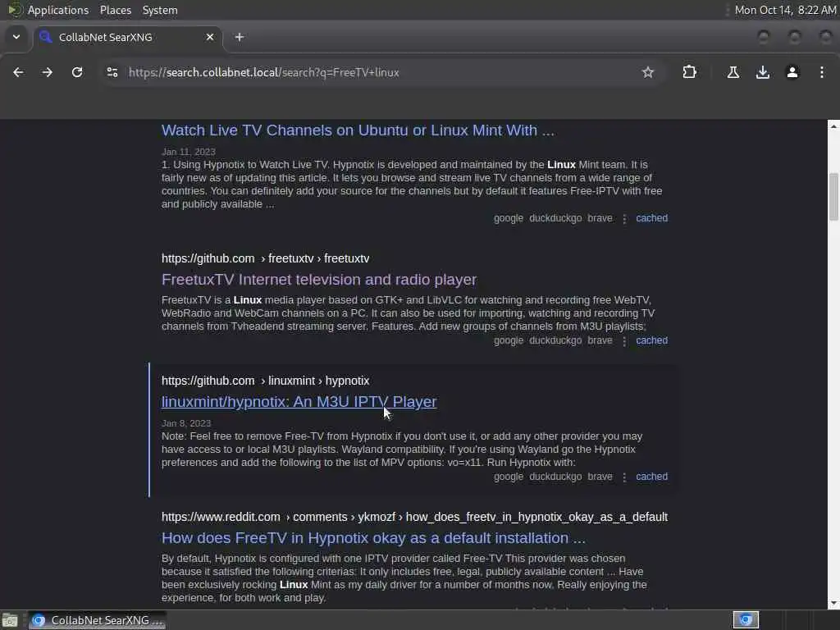Open the browser three-dot menu
The height and width of the screenshot is (630, 840).
click(x=822, y=72)
